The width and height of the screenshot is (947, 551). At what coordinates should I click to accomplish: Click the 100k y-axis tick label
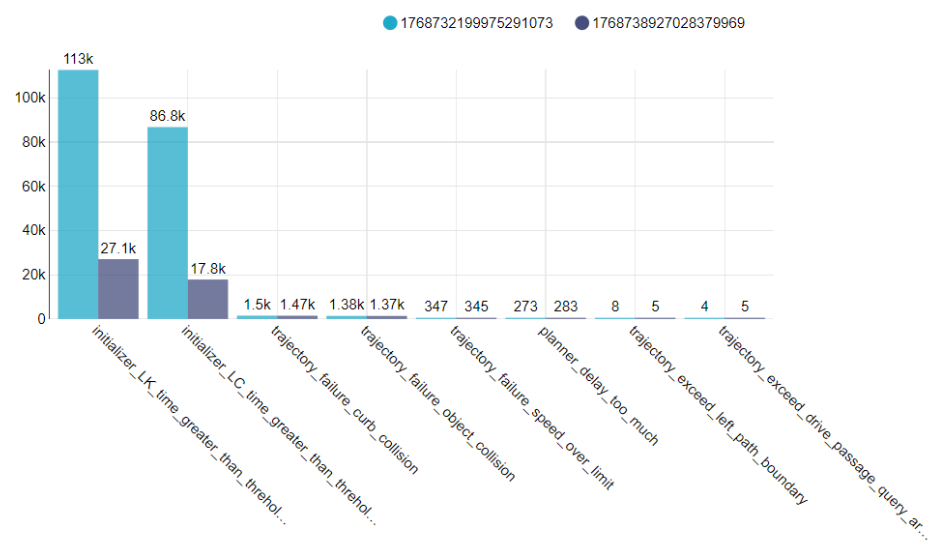[x=29, y=98]
